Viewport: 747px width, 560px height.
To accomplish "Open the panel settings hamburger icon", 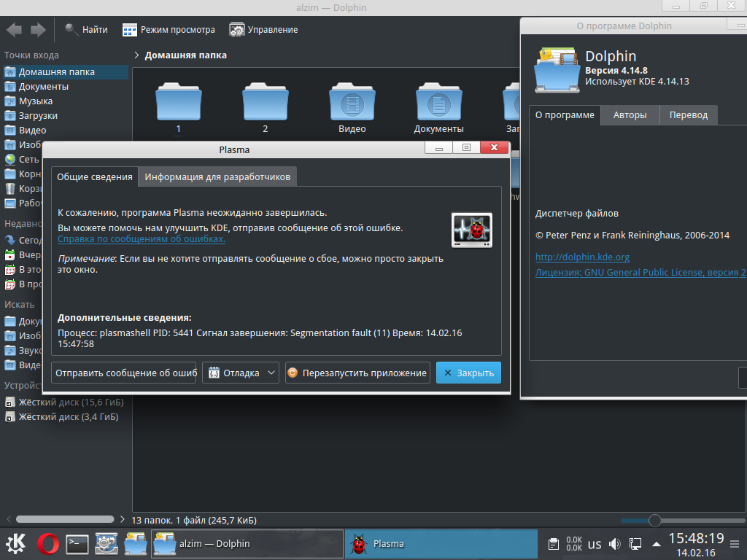I will click(735, 544).
